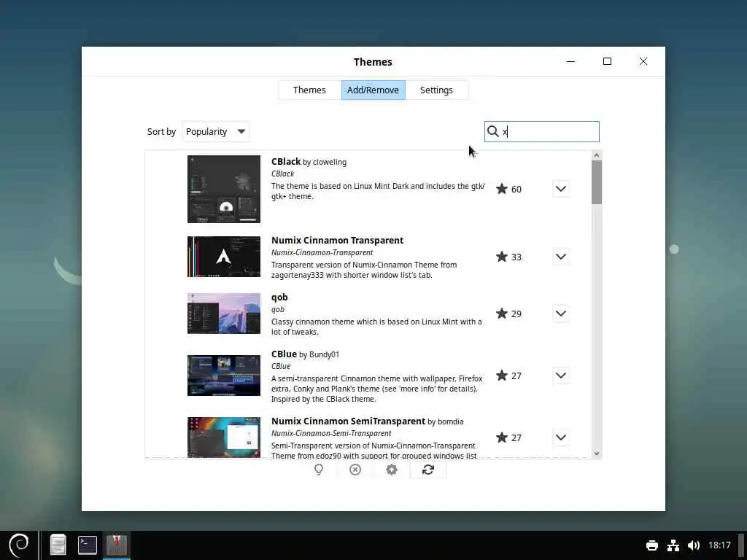747x560 pixels.
Task: Click the 'Numix Cinnamon Transparent' title
Action: point(337,241)
